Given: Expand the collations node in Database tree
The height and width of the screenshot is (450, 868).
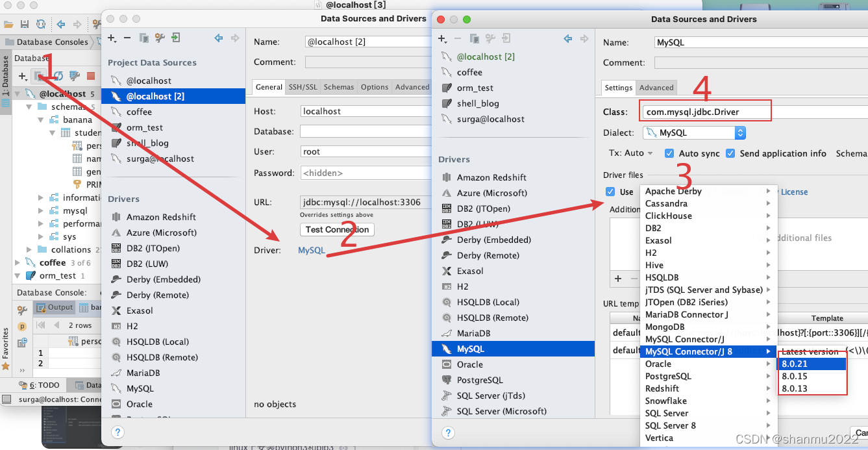Looking at the screenshot, I should pyautogui.click(x=30, y=249).
